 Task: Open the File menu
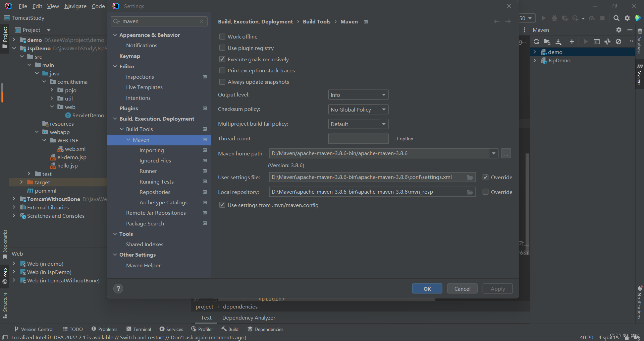pyautogui.click(x=23, y=6)
